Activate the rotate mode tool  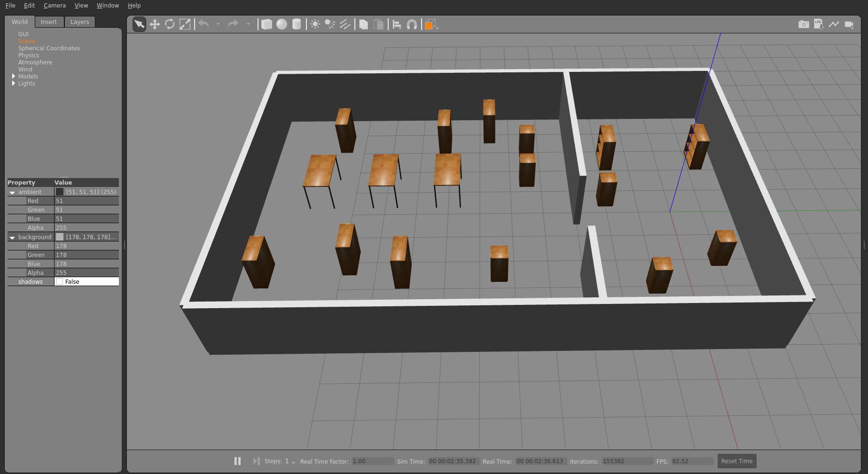(170, 24)
